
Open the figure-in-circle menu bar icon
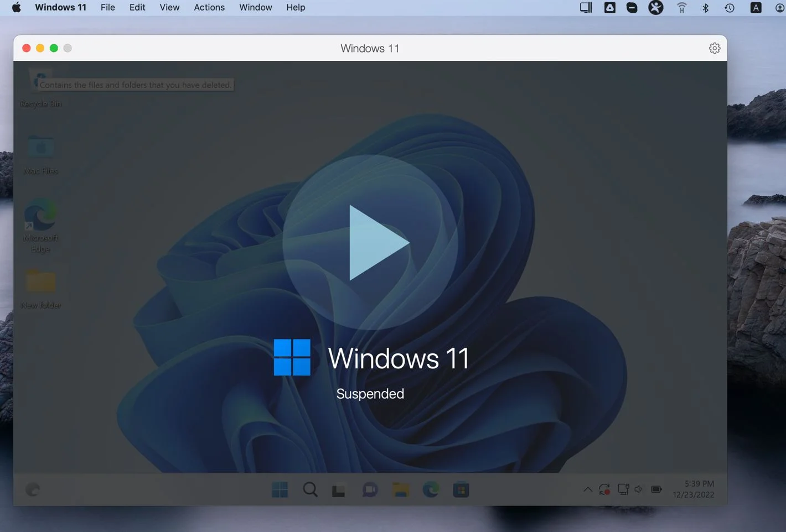[656, 7]
